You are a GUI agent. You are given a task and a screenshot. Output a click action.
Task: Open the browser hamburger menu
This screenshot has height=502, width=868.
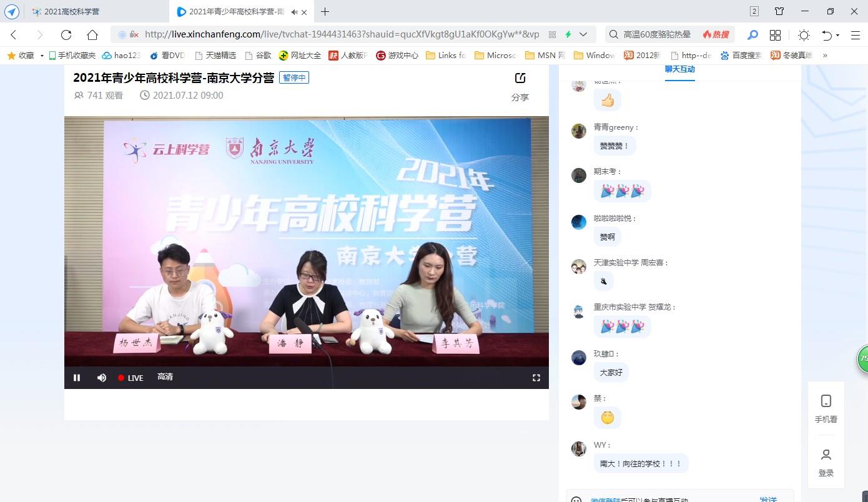(856, 35)
